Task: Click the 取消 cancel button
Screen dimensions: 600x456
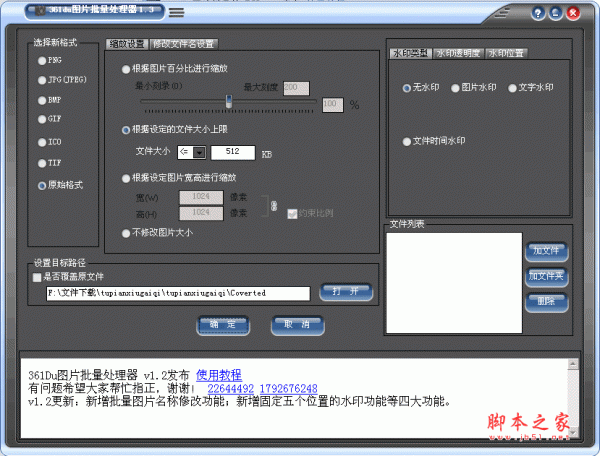Action: (297, 325)
